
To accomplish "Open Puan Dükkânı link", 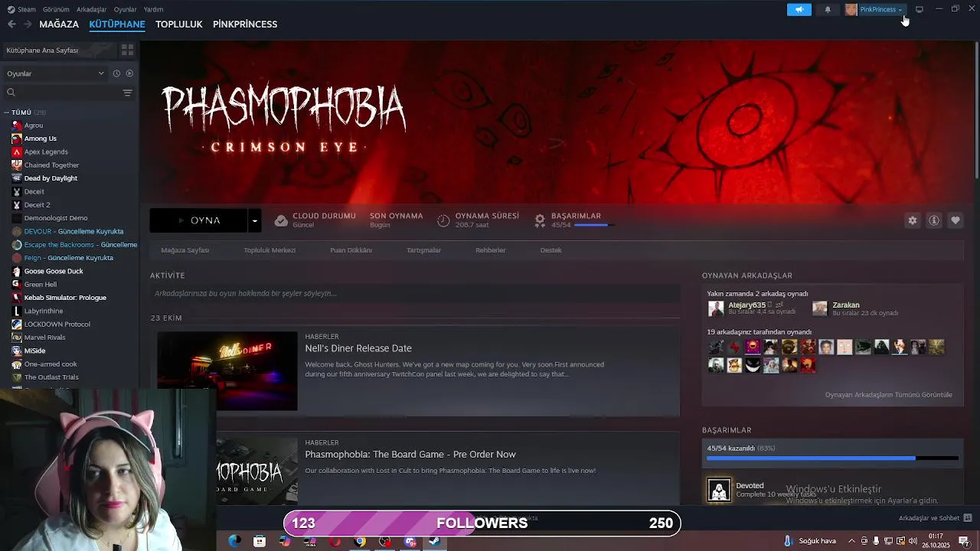I will [x=351, y=250].
